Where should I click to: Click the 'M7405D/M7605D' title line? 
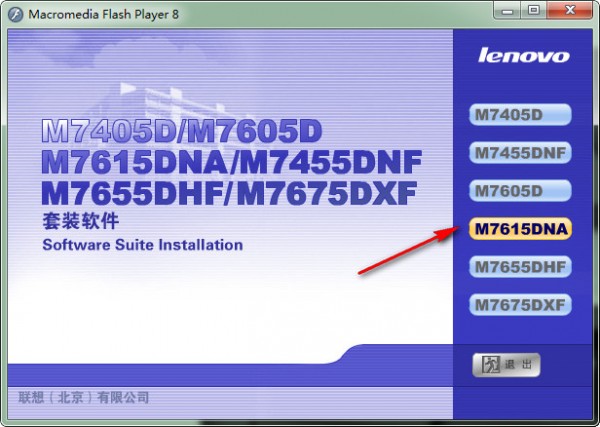[x=181, y=131]
